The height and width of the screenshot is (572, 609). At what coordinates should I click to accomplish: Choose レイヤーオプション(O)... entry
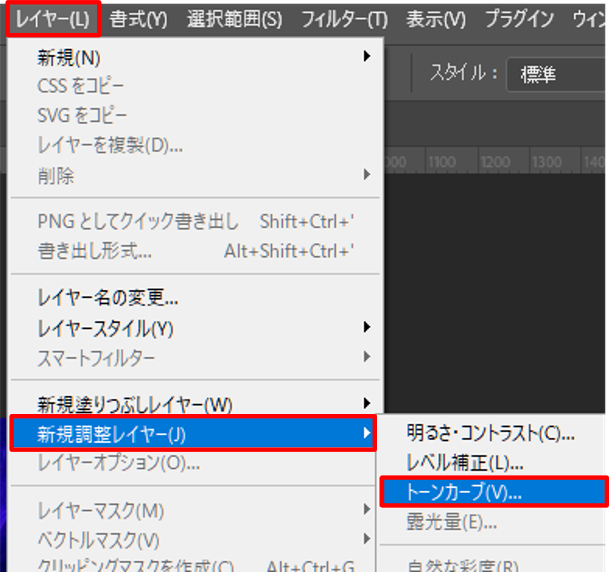(x=193, y=463)
